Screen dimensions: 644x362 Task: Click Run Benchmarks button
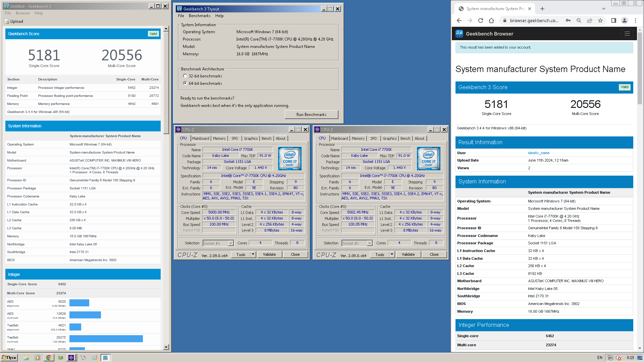311,115
